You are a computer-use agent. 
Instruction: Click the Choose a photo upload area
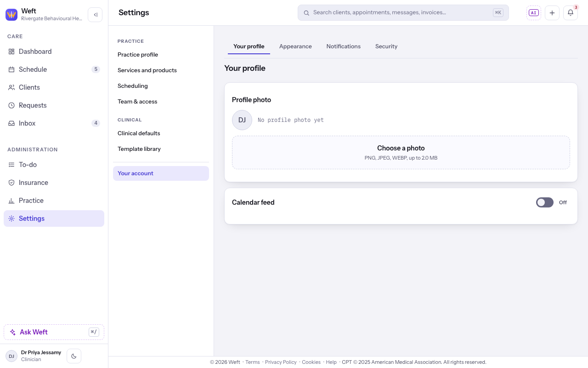401,152
